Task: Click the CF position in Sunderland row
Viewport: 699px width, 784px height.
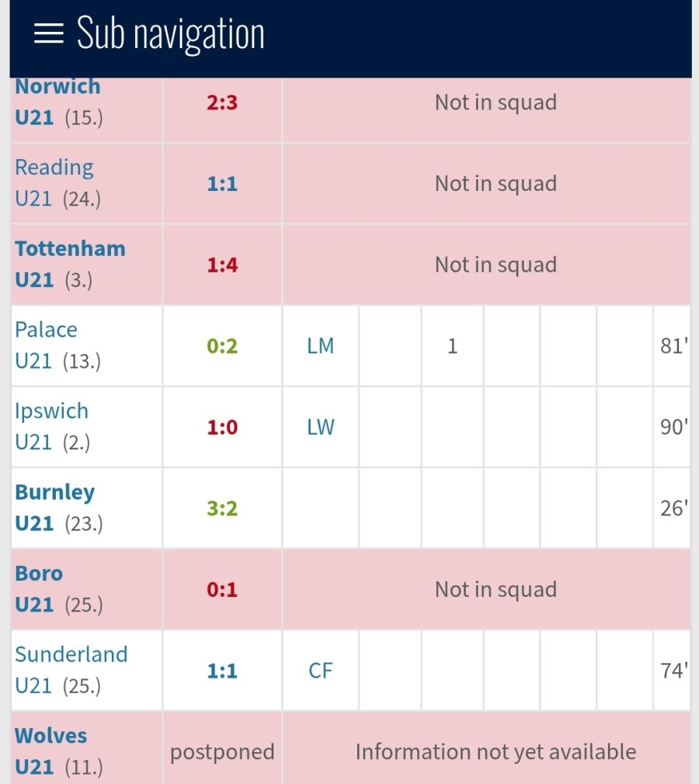Action: [x=320, y=671]
